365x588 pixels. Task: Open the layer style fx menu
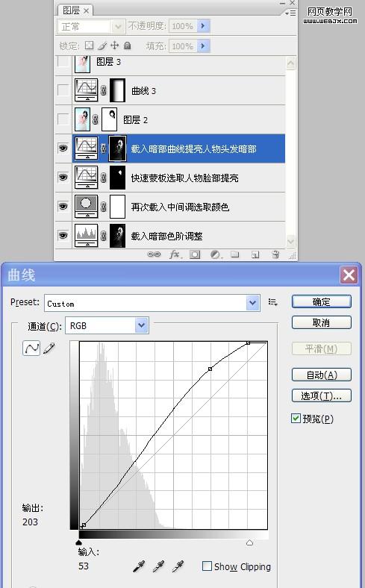tap(175, 254)
